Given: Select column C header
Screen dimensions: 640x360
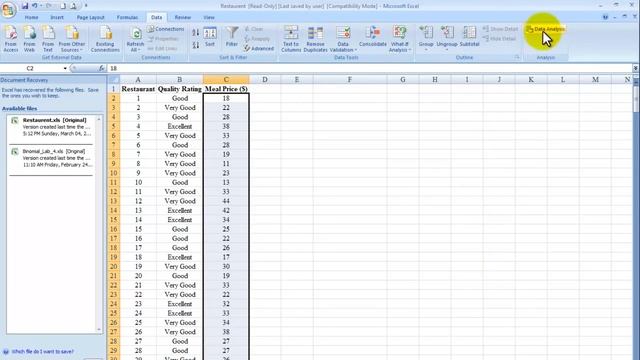Looking at the screenshot, I should [226, 80].
